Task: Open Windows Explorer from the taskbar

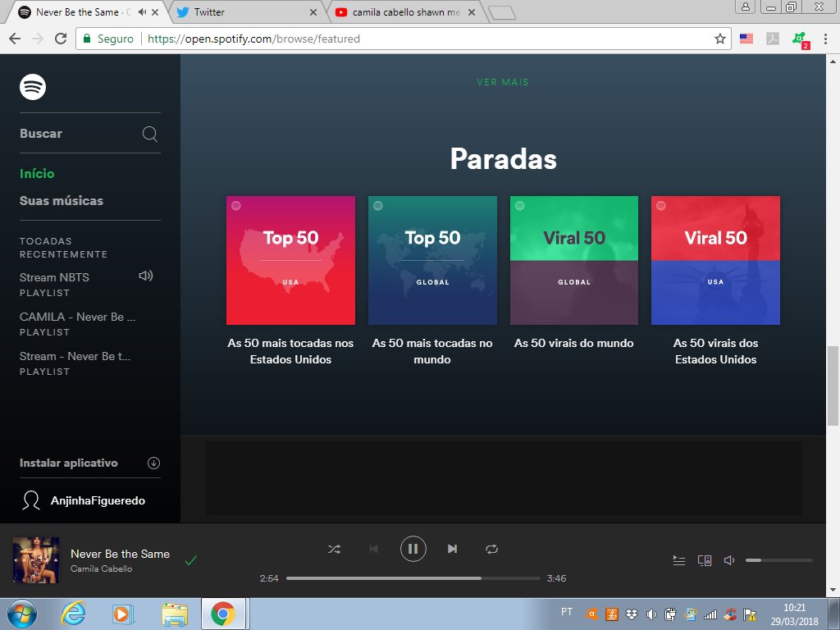Action: [175, 614]
